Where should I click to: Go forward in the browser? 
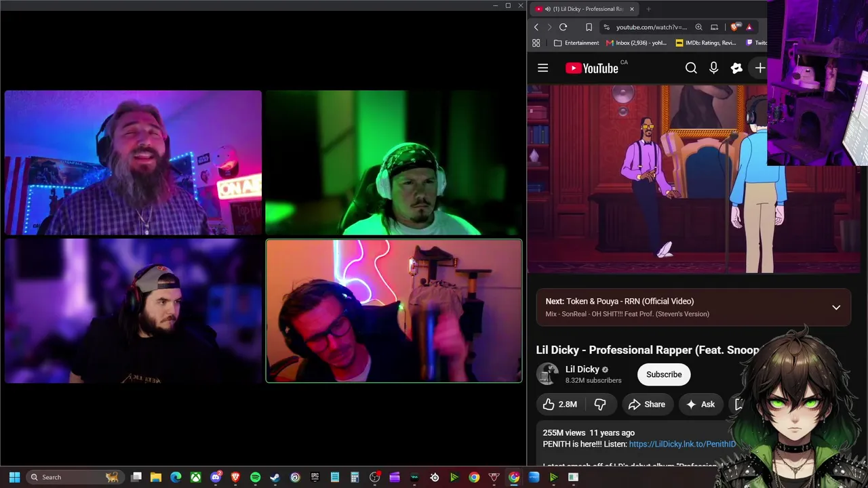pyautogui.click(x=549, y=27)
